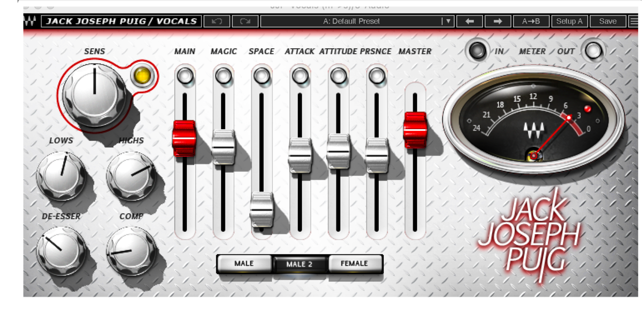644x320 pixels.
Task: Copy settings with A→B button
Action: point(531,21)
